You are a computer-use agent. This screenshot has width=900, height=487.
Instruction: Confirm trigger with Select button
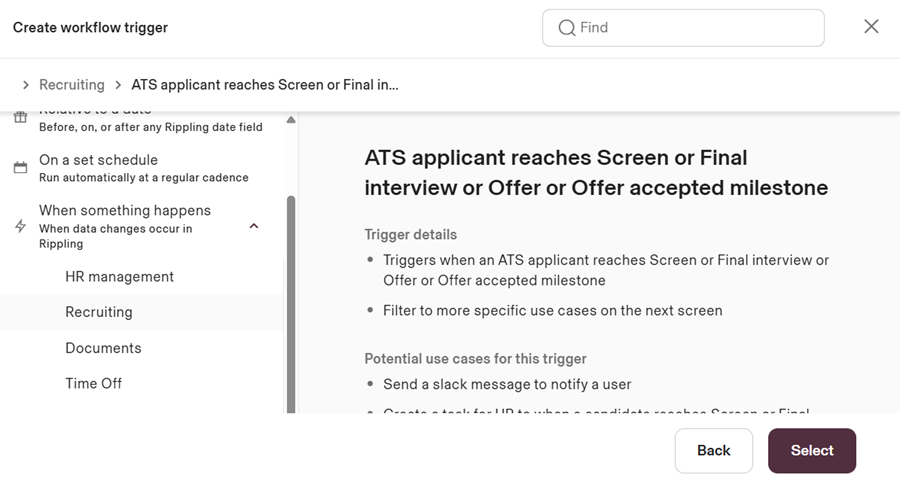pyautogui.click(x=811, y=451)
